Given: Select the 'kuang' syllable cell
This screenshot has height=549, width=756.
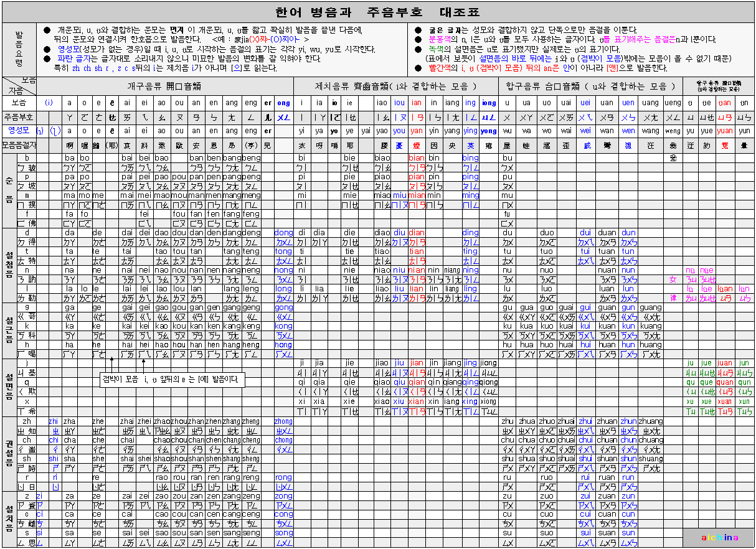Looking at the screenshot, I should [x=650, y=326].
